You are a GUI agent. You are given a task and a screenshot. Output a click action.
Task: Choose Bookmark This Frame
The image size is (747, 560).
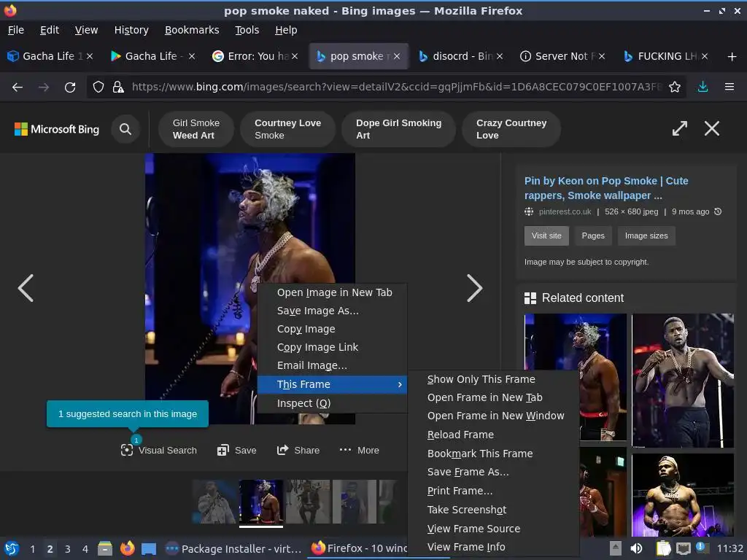tap(494, 454)
